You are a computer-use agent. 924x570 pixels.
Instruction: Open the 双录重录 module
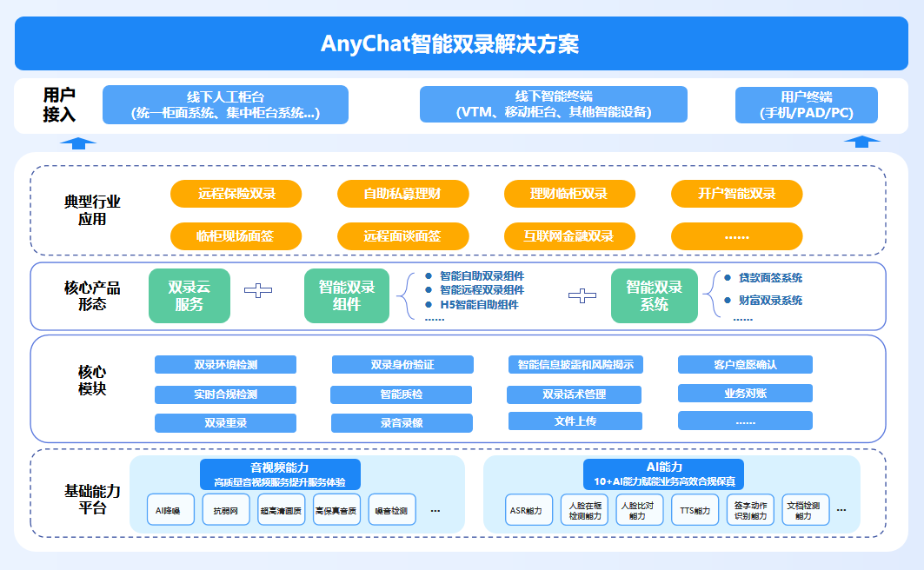click(x=226, y=423)
